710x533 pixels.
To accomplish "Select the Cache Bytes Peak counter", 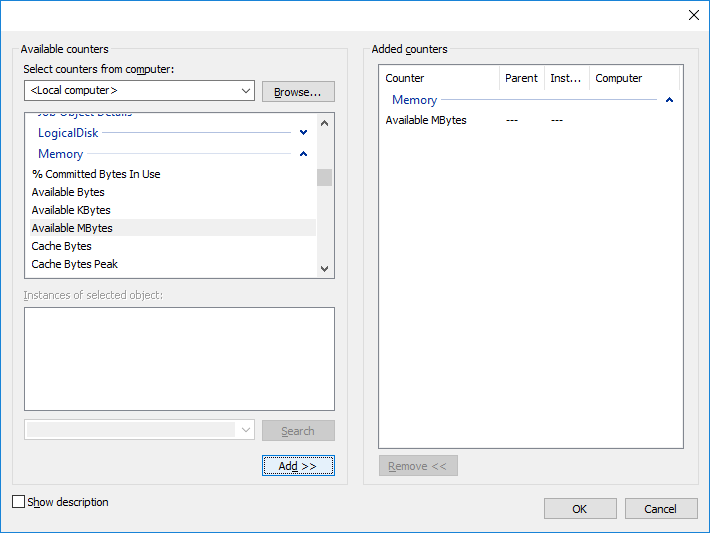I will point(173,264).
